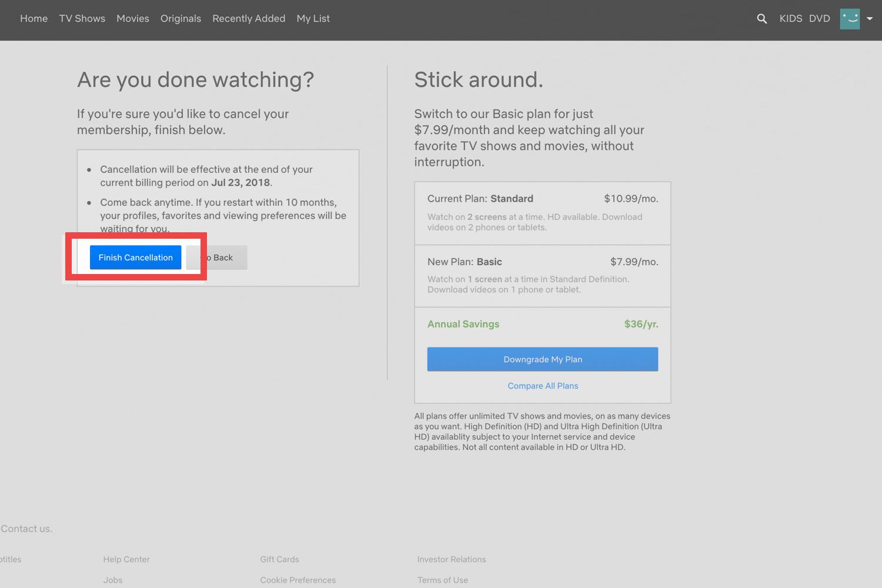Image resolution: width=882 pixels, height=588 pixels.
Task: Open the TV Shows menu item
Action: 82,18
